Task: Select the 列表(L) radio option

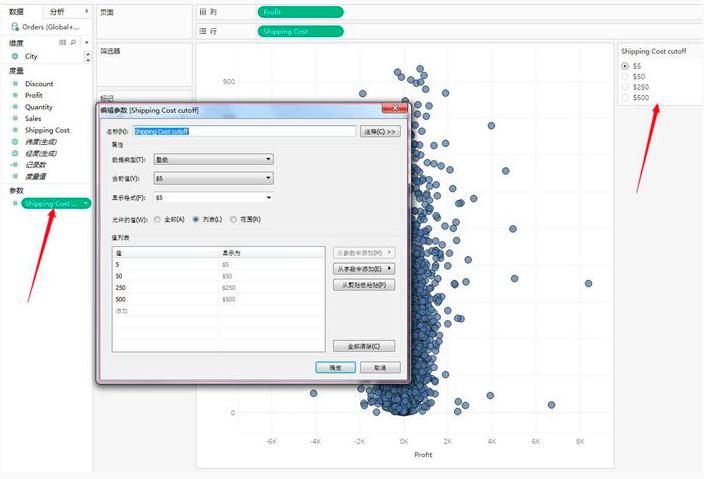Action: click(x=196, y=220)
